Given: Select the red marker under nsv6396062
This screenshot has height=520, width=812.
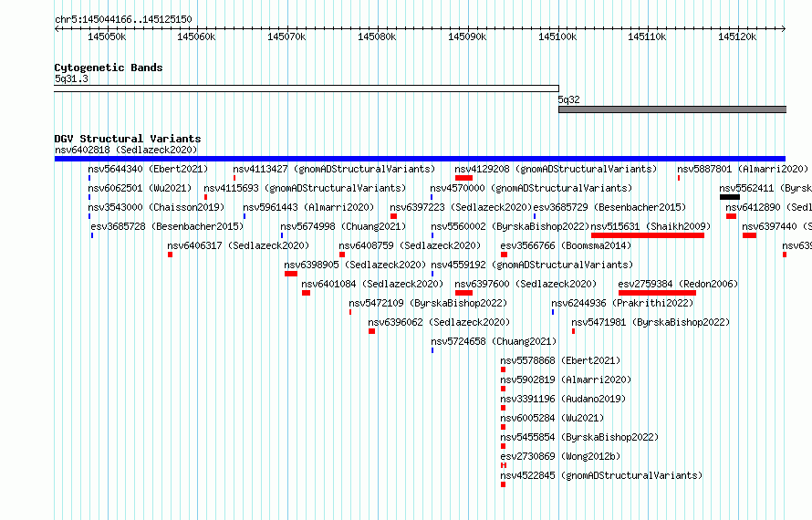Looking at the screenshot, I should coord(372,331).
